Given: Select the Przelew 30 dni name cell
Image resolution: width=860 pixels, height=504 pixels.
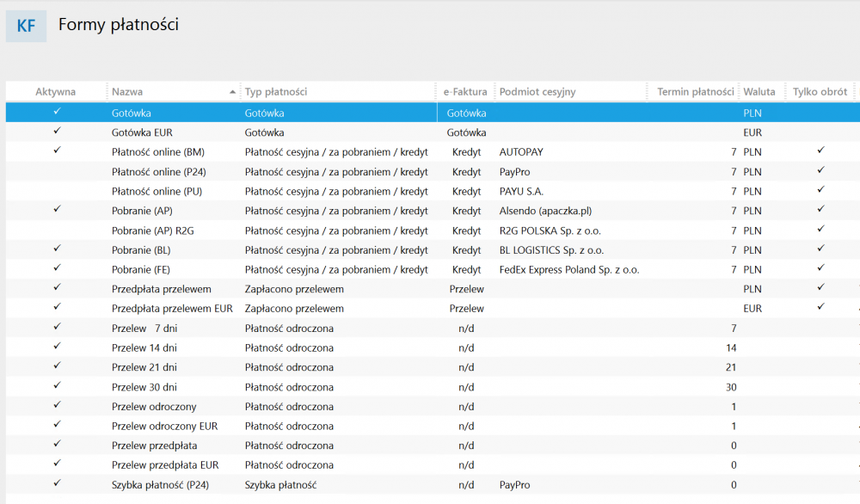Looking at the screenshot, I should (144, 387).
